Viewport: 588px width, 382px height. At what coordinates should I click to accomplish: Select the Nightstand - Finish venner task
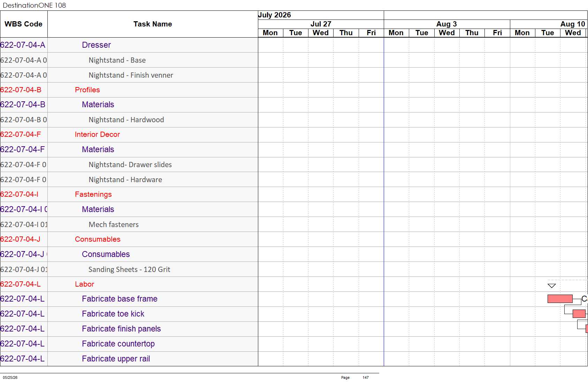click(x=131, y=75)
